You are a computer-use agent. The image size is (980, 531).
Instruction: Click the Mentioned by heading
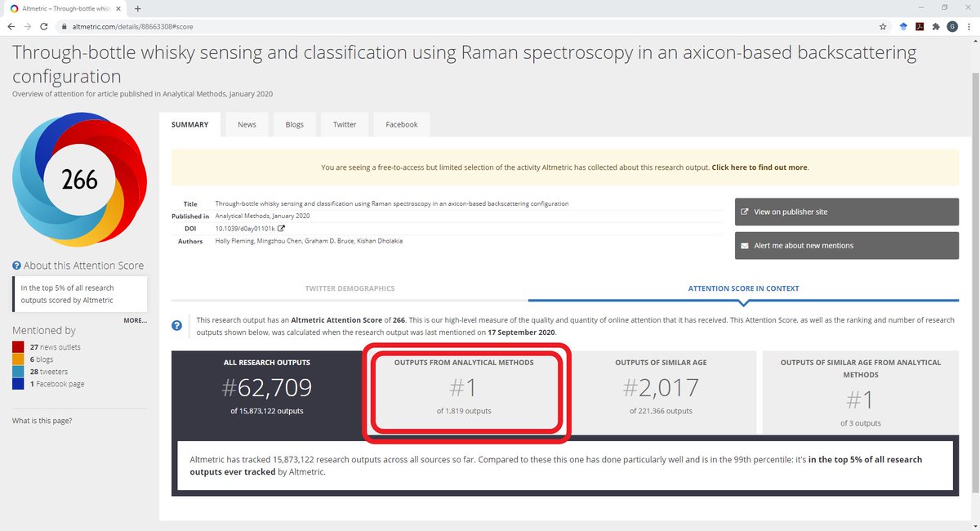pos(44,330)
